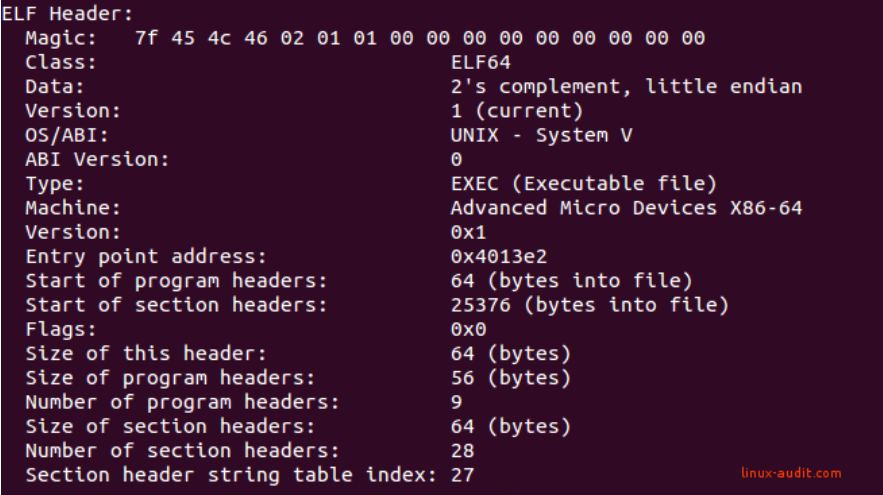Click the Number of program headers value 9
The image size is (883, 495).
(x=456, y=402)
